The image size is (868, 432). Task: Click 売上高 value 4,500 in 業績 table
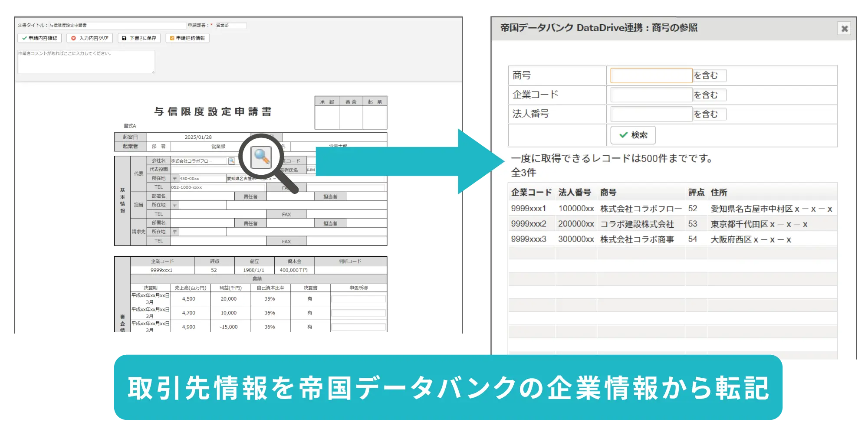coord(189,299)
